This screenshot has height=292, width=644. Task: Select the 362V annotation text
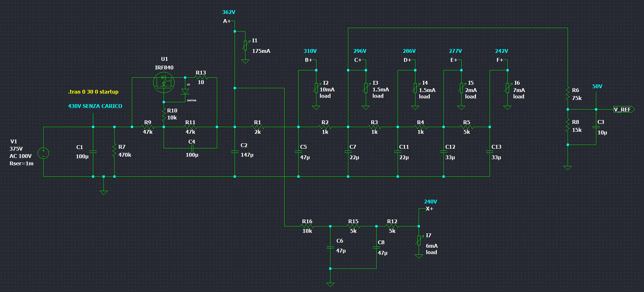pos(229,12)
